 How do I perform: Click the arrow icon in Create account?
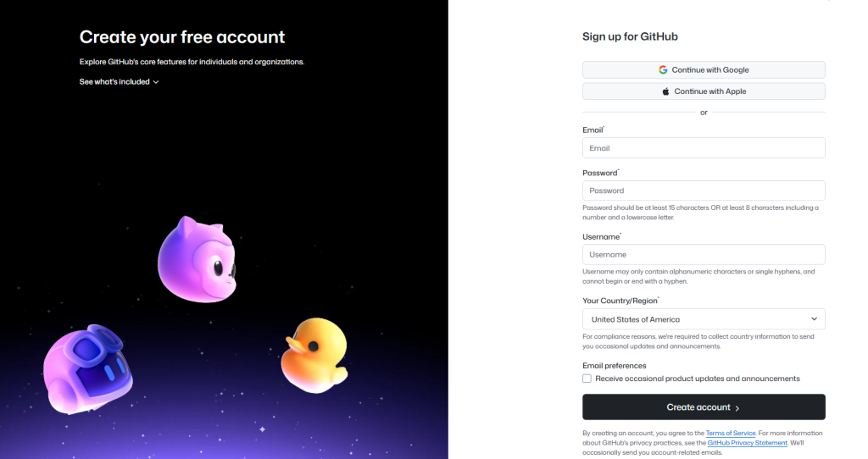point(737,408)
